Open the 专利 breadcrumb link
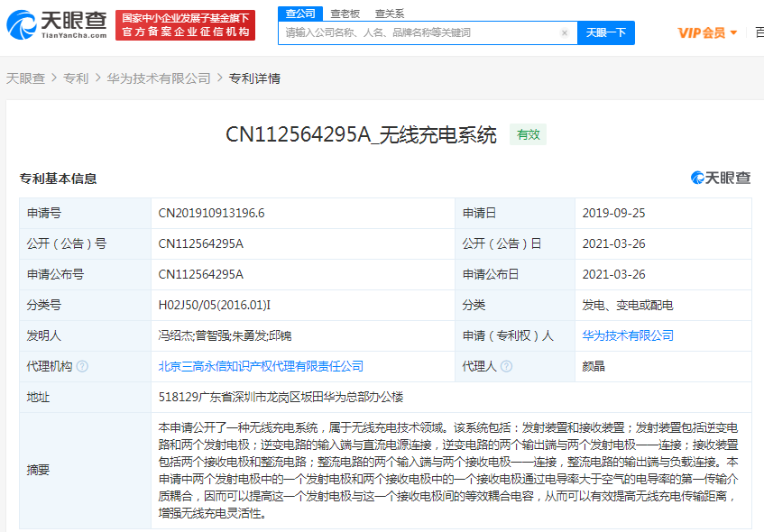Screen dimensions: 764x532 click(76, 78)
